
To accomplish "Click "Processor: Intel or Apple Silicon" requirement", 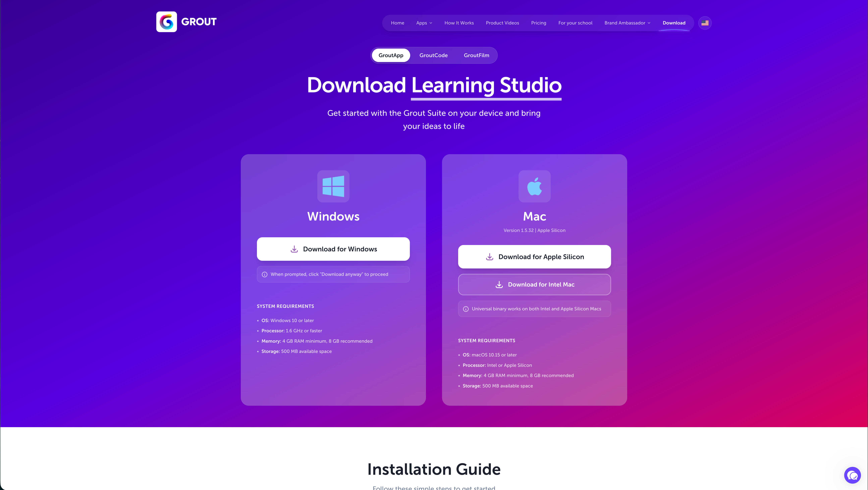I will [x=497, y=365].
